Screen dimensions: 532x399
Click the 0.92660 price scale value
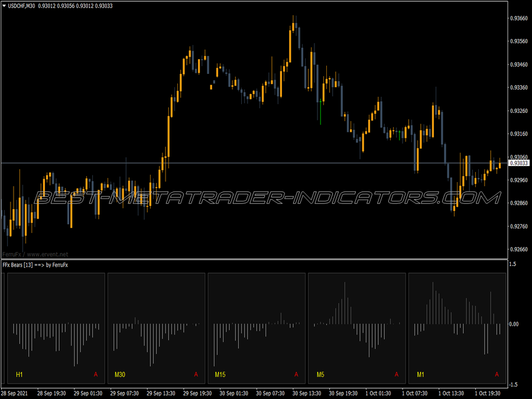pos(519,249)
